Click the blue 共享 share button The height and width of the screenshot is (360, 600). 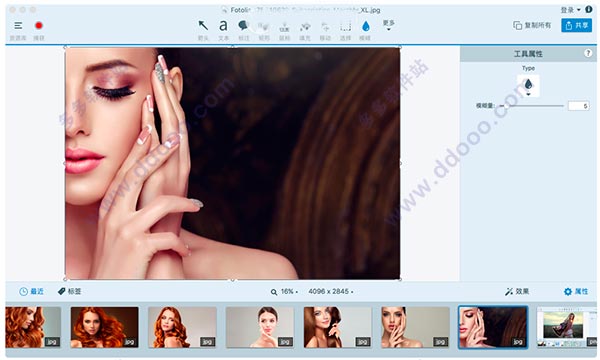576,25
